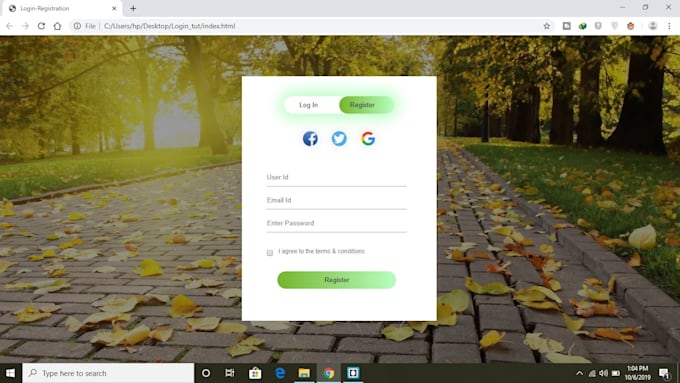The width and height of the screenshot is (680, 383).
Task: Click the shield extension icon
Action: 598,26
